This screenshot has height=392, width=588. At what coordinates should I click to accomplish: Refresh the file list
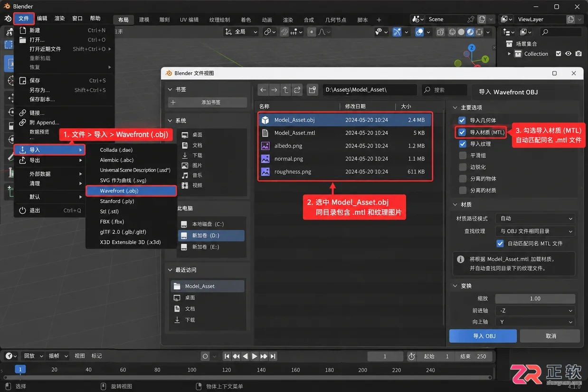point(297,90)
